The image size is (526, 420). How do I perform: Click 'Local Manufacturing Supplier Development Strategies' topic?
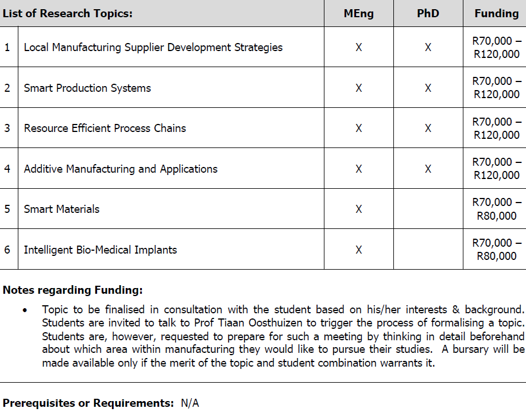tap(153, 47)
